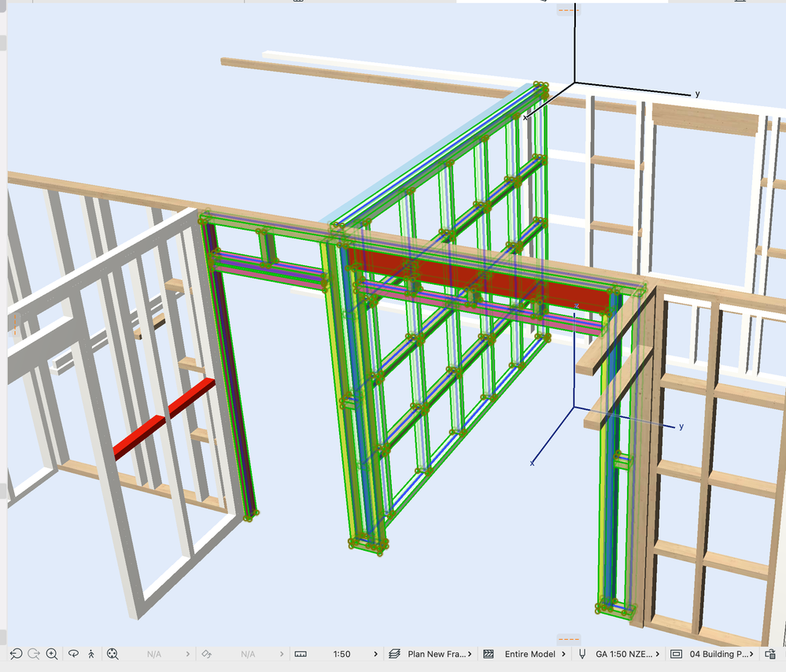Viewport: 786px width, 672px height.
Task: Activate the zoom in magnifier
Action: pyautogui.click(x=52, y=653)
